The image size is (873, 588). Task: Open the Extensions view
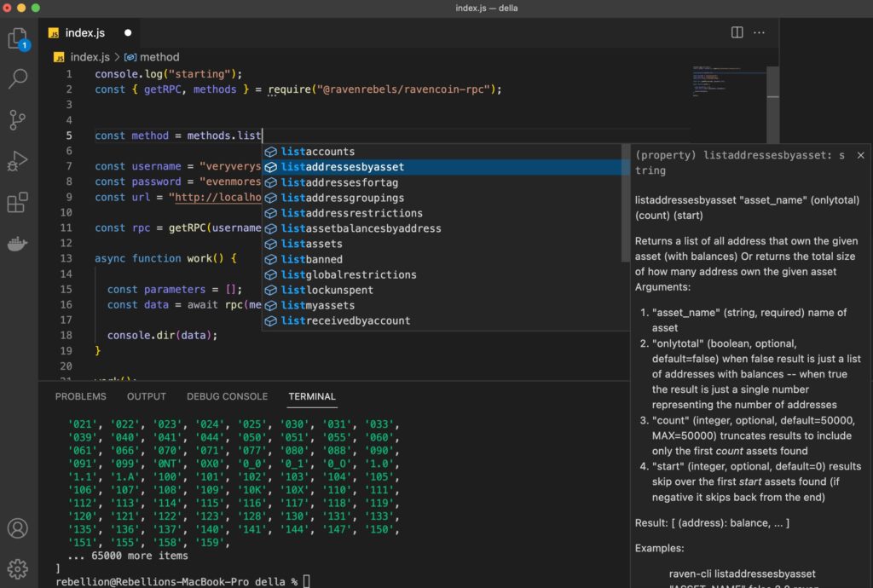[18, 202]
